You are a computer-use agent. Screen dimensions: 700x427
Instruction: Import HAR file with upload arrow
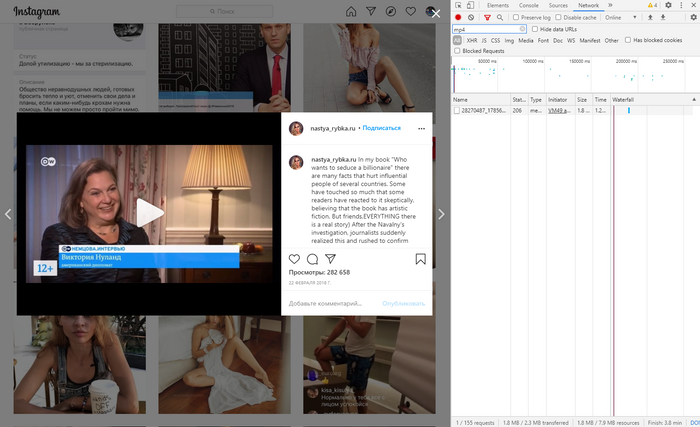coord(650,17)
